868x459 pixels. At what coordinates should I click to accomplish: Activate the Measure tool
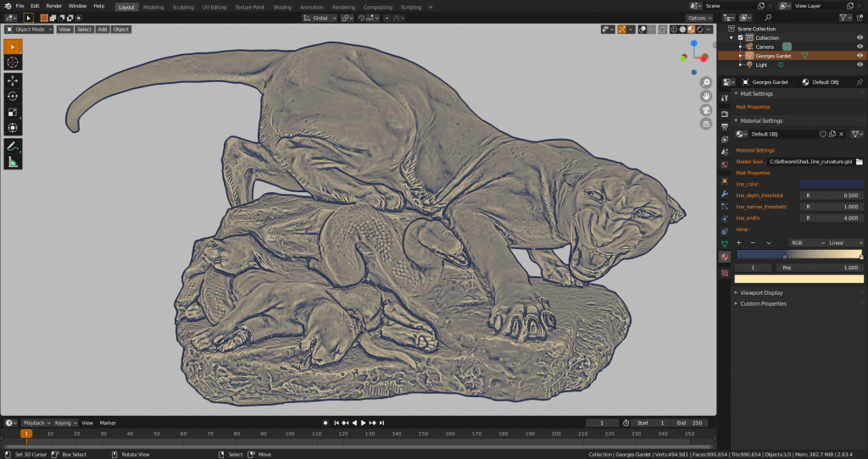pyautogui.click(x=13, y=162)
